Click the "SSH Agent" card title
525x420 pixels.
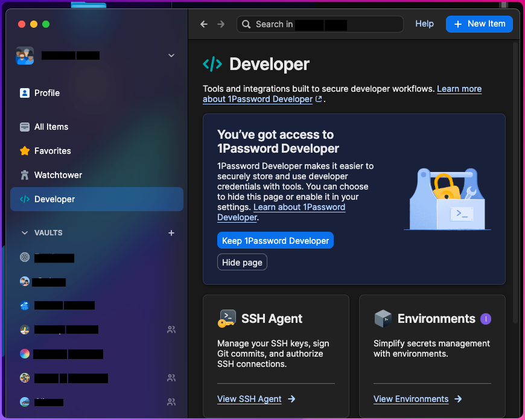tap(272, 319)
